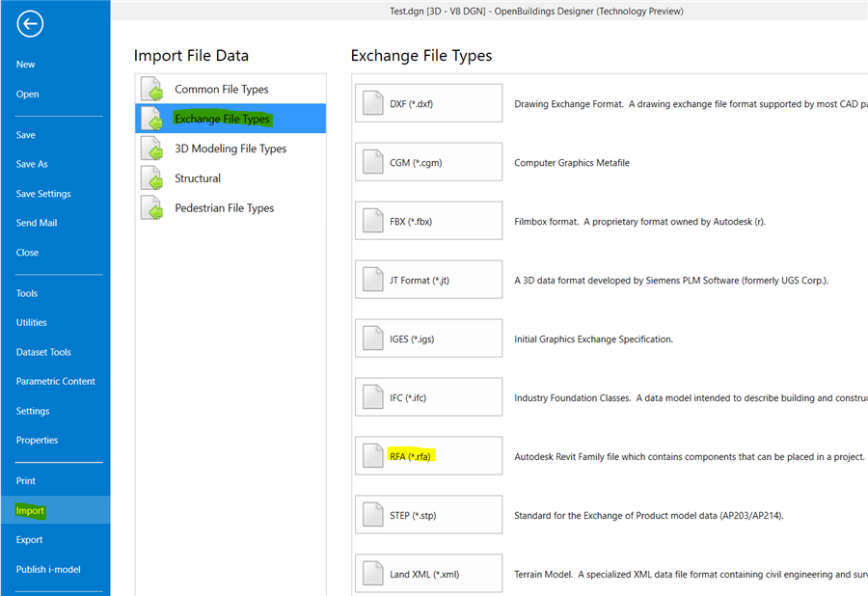Select the Export menu entry
Viewport: 868px width, 596px height.
29,539
